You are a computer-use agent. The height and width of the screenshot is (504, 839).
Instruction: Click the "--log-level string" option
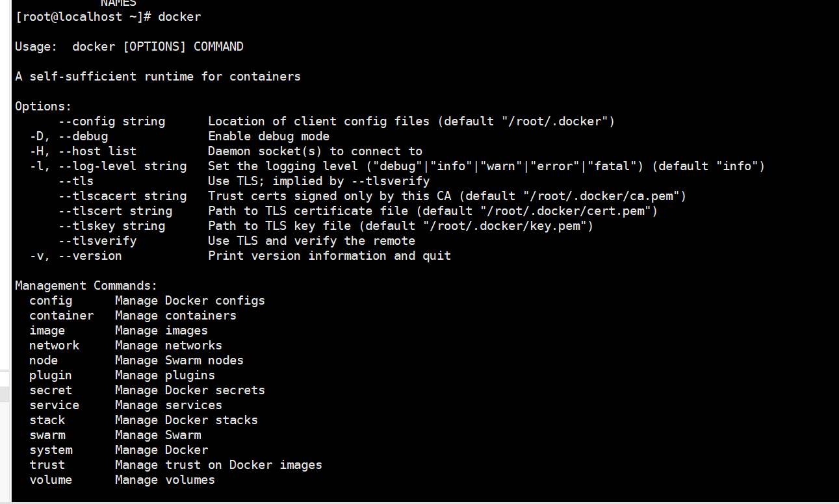click(x=122, y=166)
